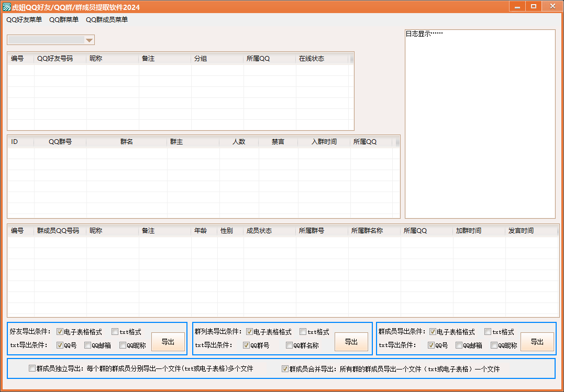Open the QQ好友菜单 menu

24,20
